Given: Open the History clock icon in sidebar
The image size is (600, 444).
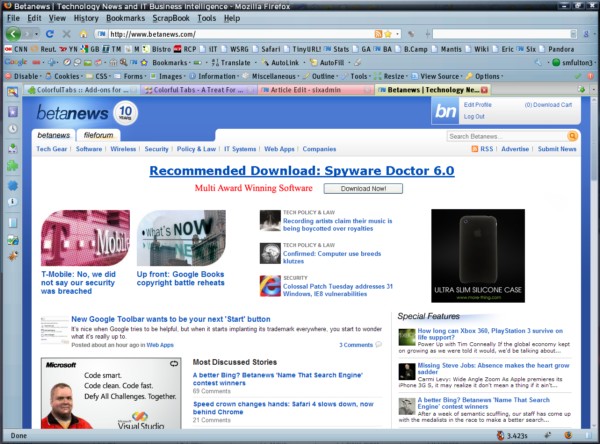Looking at the screenshot, I should click(x=13, y=129).
